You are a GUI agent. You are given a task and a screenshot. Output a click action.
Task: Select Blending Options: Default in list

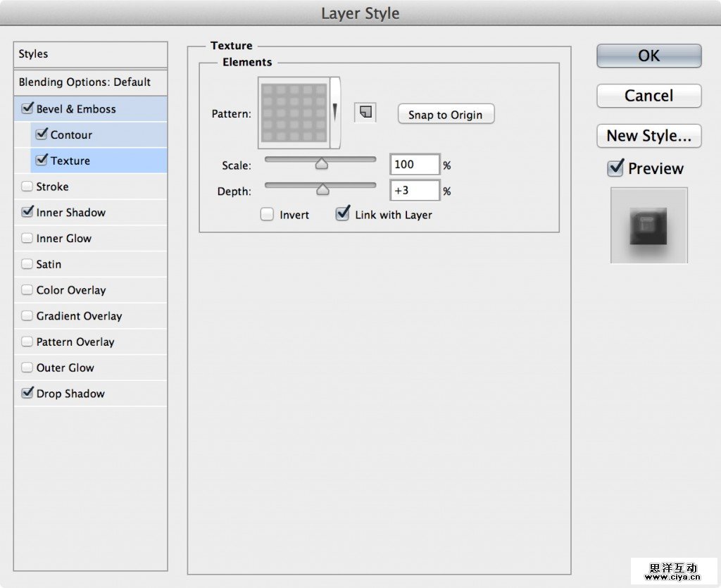coord(84,82)
